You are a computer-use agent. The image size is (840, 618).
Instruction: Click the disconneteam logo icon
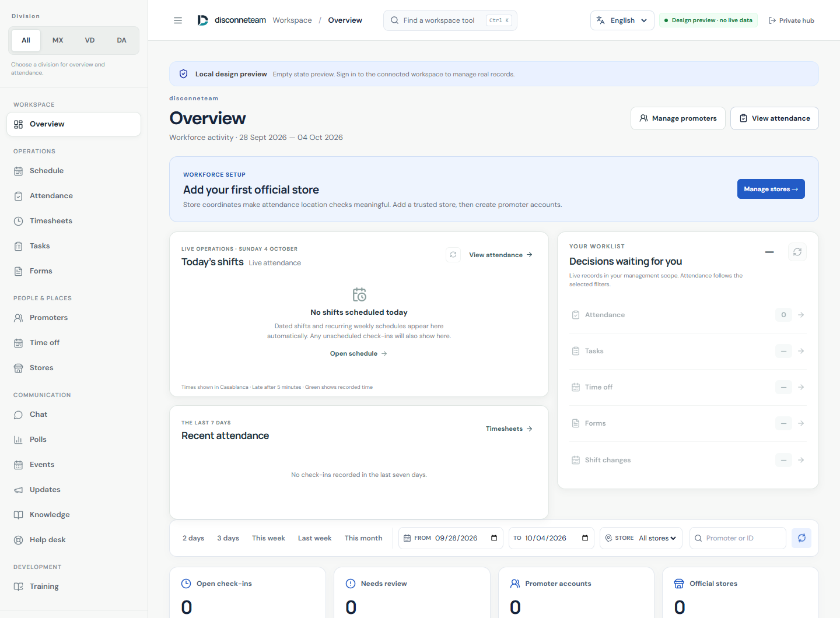tap(202, 20)
